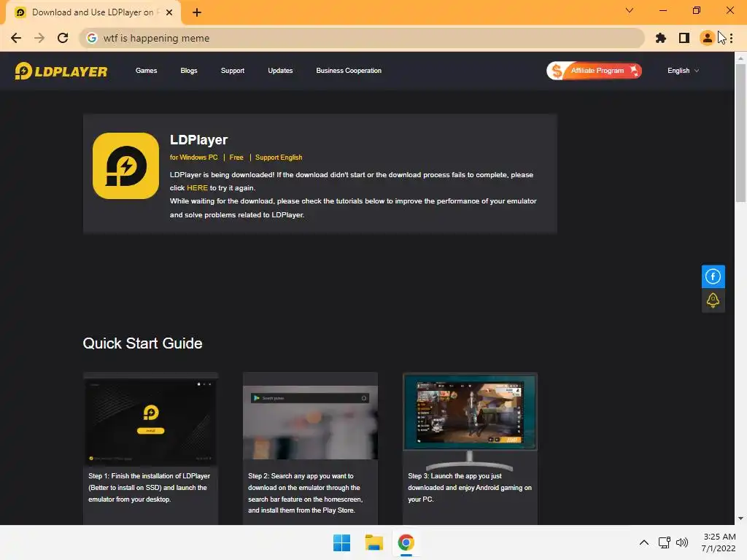The width and height of the screenshot is (747, 560).
Task: Click the Support English label
Action: point(279,157)
